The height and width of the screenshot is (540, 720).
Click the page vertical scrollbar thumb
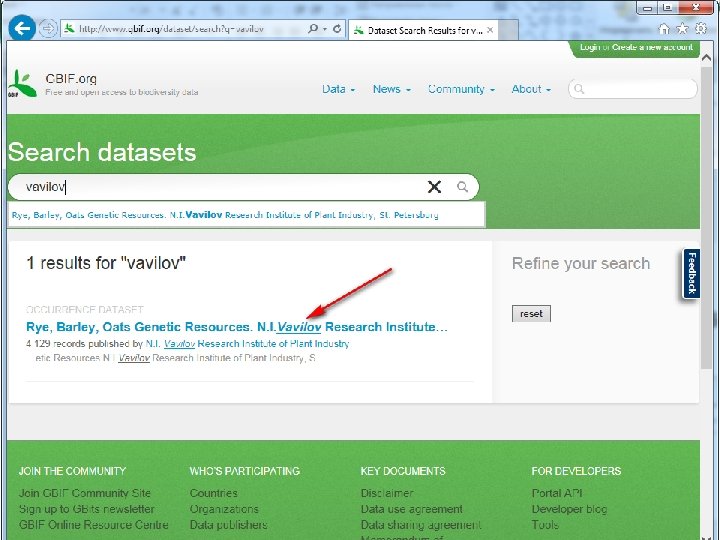pyautogui.click(x=706, y=217)
